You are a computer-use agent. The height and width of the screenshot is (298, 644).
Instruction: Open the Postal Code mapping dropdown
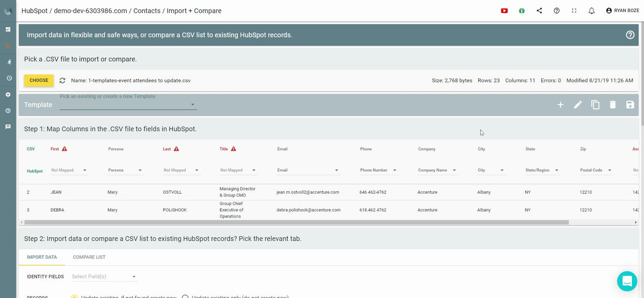tap(596, 170)
